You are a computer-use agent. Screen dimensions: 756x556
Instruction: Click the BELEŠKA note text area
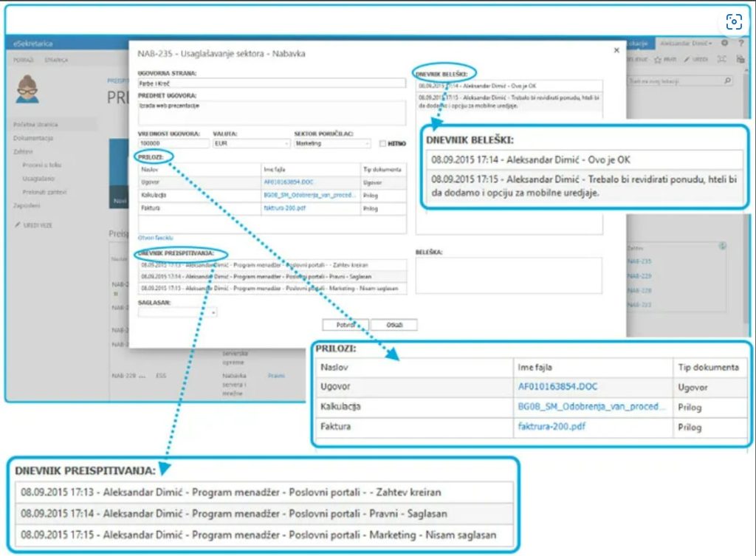pos(509,275)
